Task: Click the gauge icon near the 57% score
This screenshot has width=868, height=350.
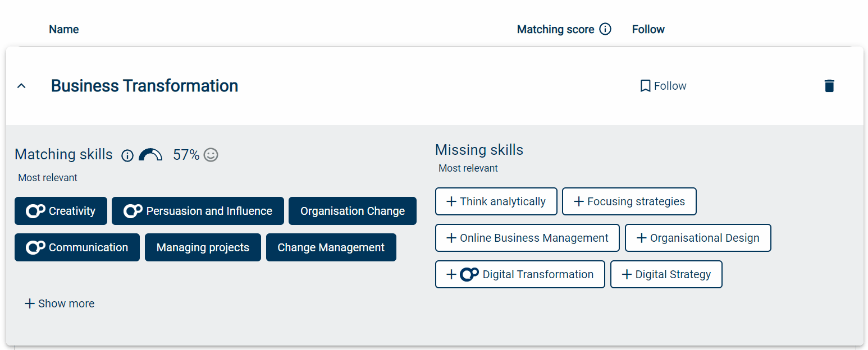Action: pyautogui.click(x=150, y=155)
